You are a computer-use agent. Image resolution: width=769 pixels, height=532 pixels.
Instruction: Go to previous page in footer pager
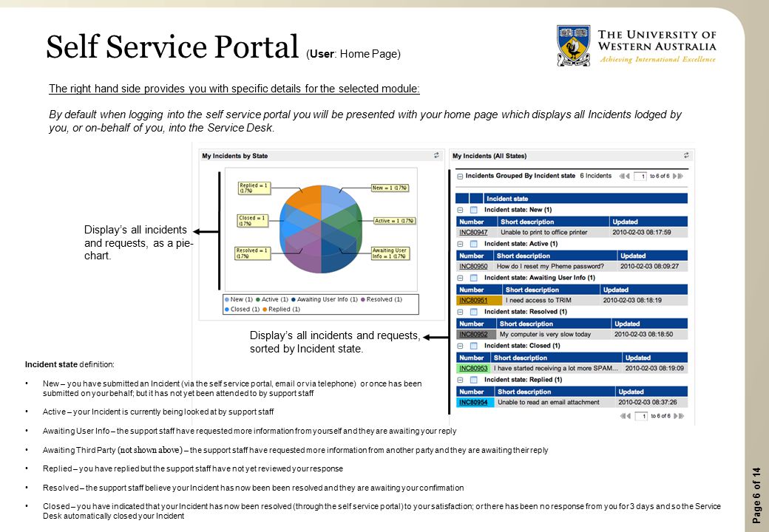629,416
